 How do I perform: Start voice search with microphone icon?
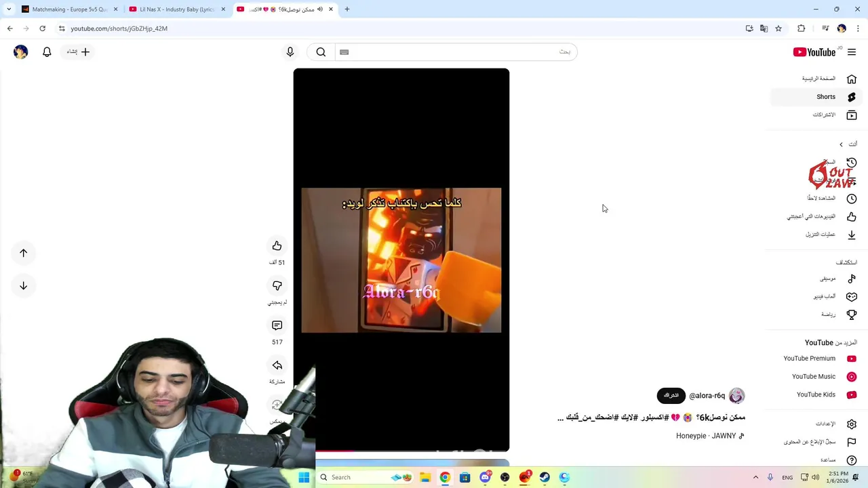pyautogui.click(x=290, y=52)
